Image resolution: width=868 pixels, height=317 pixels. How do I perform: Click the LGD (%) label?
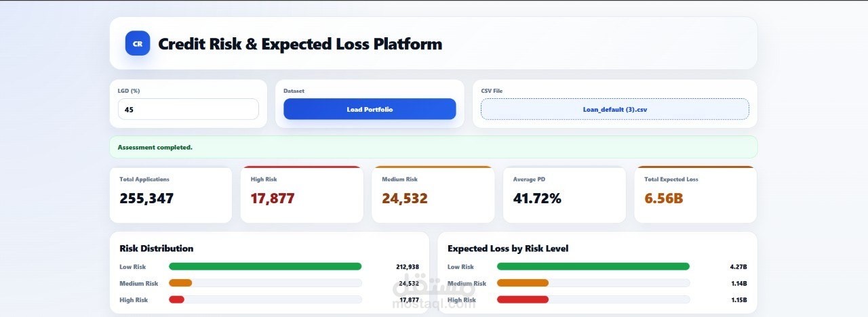(x=129, y=91)
